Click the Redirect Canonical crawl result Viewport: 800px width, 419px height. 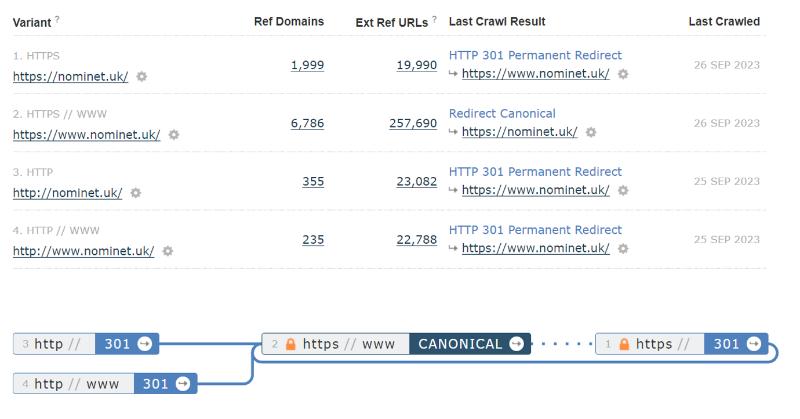tap(502, 113)
